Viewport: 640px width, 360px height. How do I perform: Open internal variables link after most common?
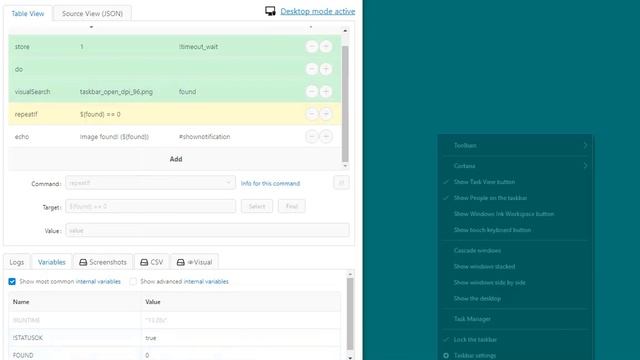(x=98, y=282)
